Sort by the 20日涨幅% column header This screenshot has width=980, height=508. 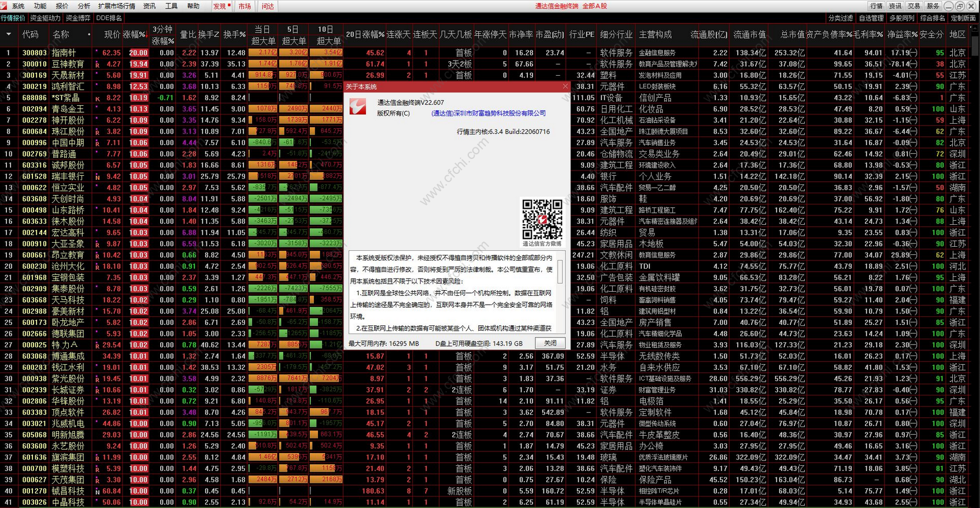365,35
